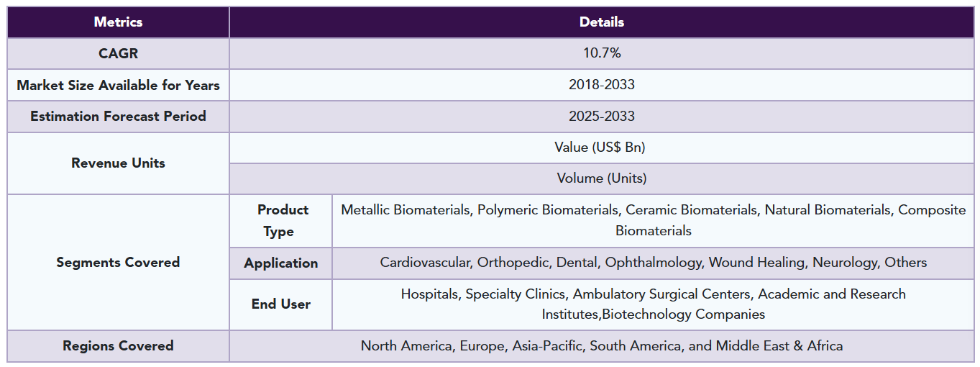This screenshot has width=980, height=367.
Task: Select Estimation Forecast Period label
Action: 119,116
